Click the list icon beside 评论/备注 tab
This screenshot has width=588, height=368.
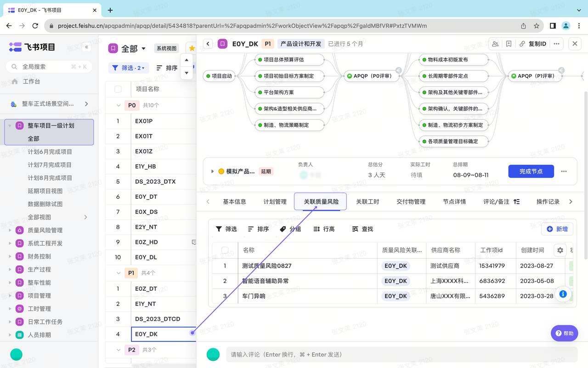pyautogui.click(x=517, y=201)
